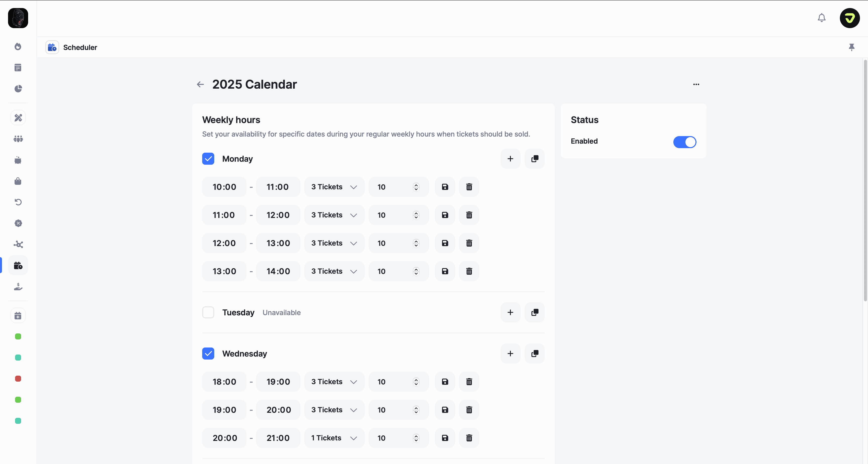868x464 pixels.
Task: Open the scheduler icon in left sidebar
Action: 18,266
